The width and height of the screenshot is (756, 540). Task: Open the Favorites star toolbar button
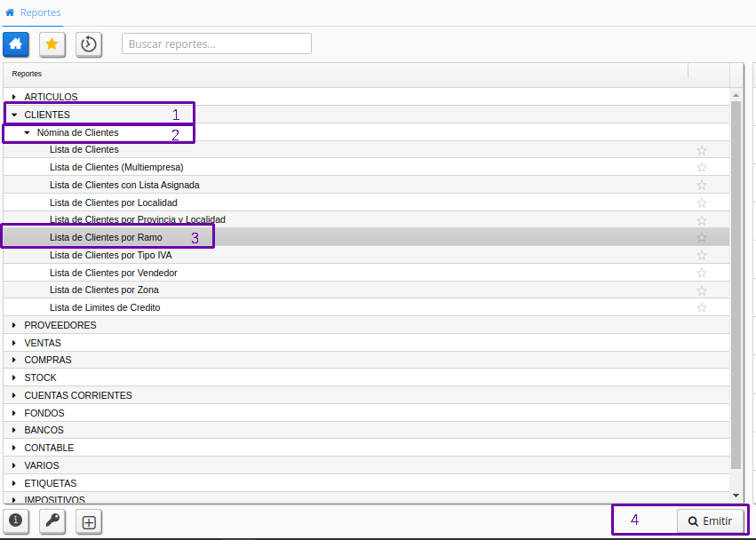[52, 44]
